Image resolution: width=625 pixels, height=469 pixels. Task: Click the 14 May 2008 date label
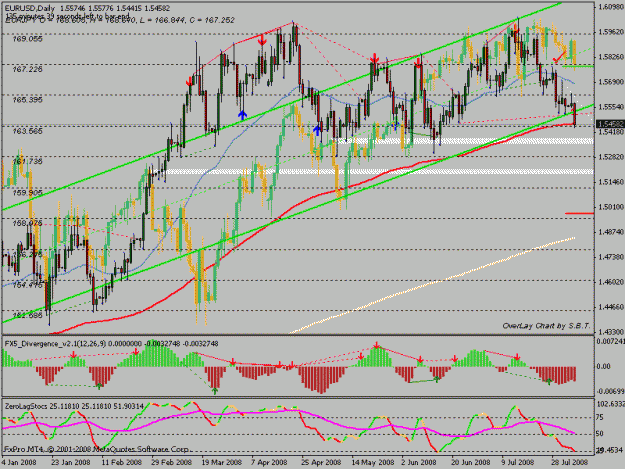point(373,463)
